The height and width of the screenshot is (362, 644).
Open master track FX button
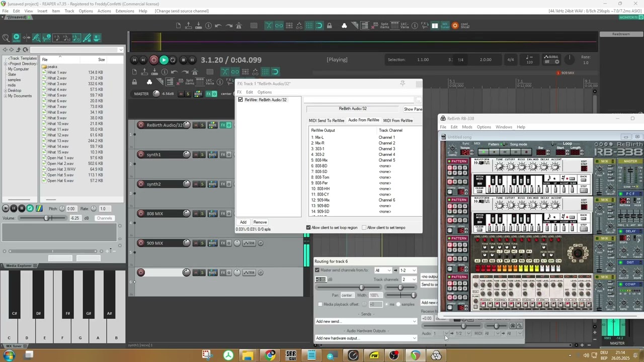tap(208, 94)
